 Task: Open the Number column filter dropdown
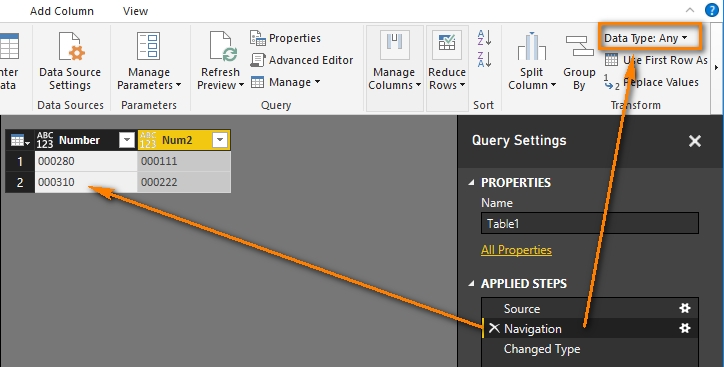tap(127, 140)
